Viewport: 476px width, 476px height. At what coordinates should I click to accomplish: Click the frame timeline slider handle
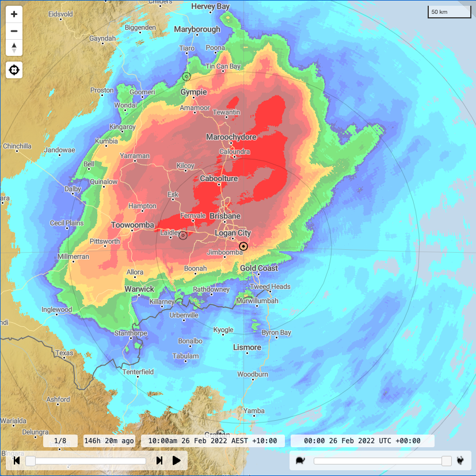pyautogui.click(x=31, y=461)
